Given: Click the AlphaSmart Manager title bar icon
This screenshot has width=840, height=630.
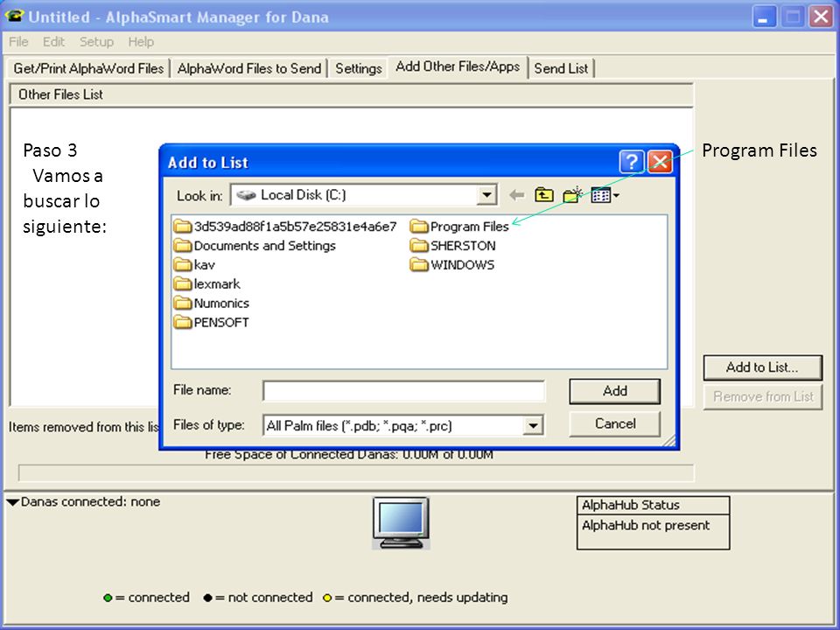Looking at the screenshot, I should pyautogui.click(x=14, y=16).
